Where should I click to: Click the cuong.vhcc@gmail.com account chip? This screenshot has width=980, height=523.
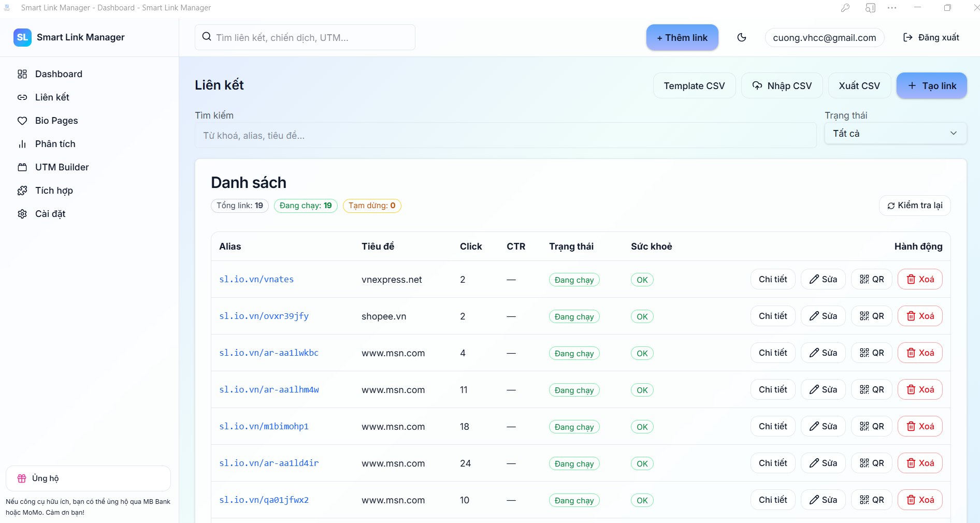pos(825,37)
